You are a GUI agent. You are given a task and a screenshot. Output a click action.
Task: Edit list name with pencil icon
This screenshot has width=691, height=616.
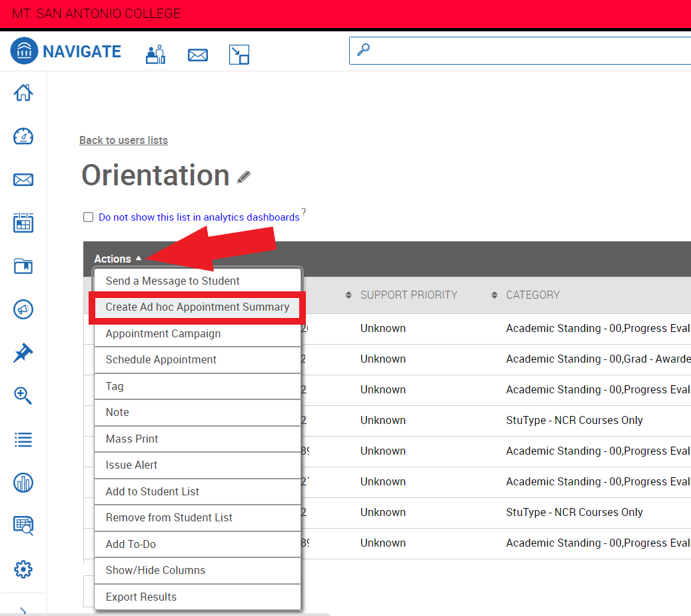pos(244,177)
